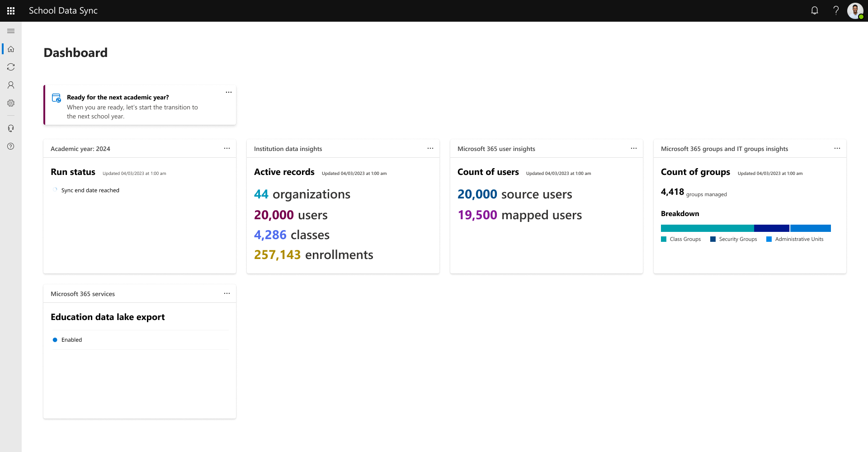Click the 'Active records' heading

284,172
